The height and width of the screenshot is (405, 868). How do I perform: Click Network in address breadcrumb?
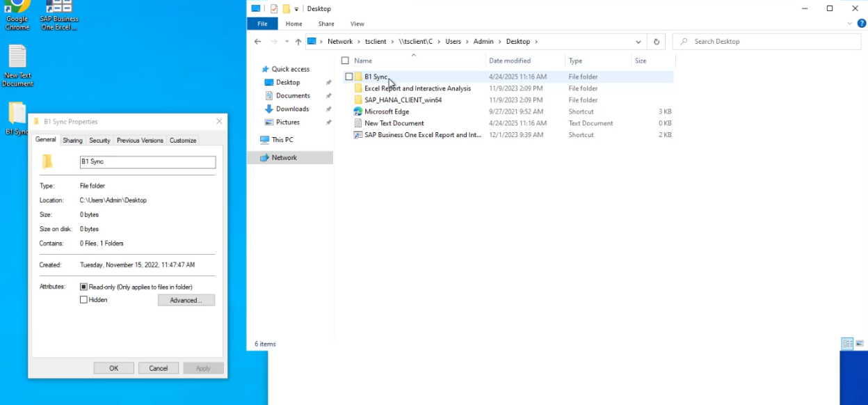pyautogui.click(x=340, y=42)
